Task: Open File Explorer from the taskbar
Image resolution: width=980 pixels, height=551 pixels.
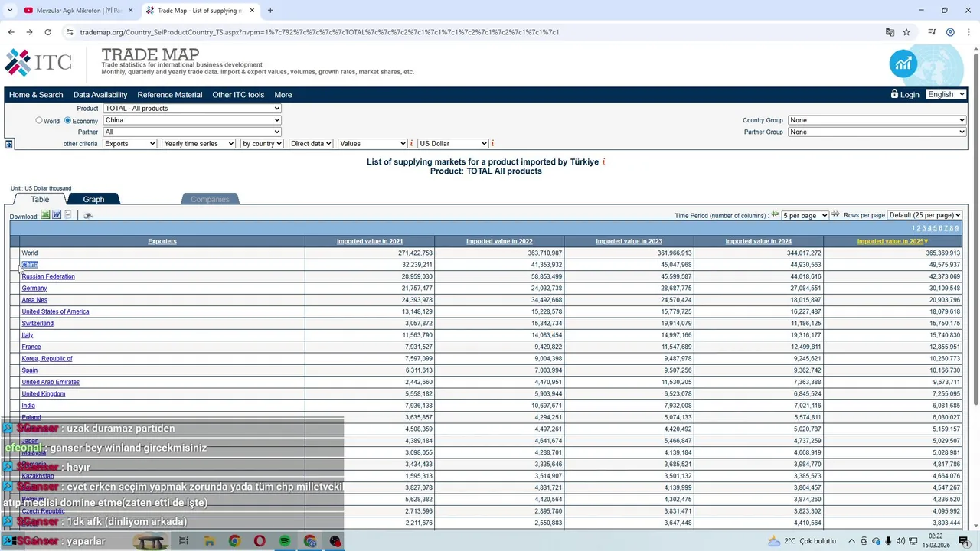Action: tap(209, 541)
